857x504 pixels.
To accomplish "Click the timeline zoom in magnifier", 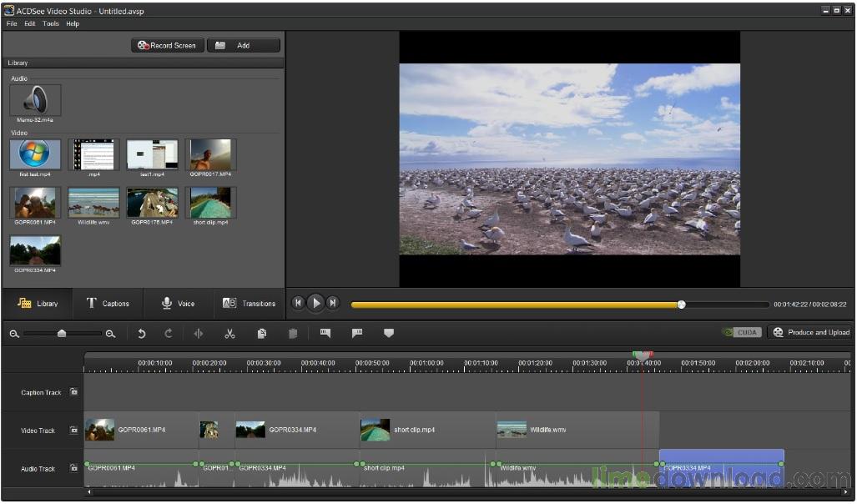I will 110,334.
